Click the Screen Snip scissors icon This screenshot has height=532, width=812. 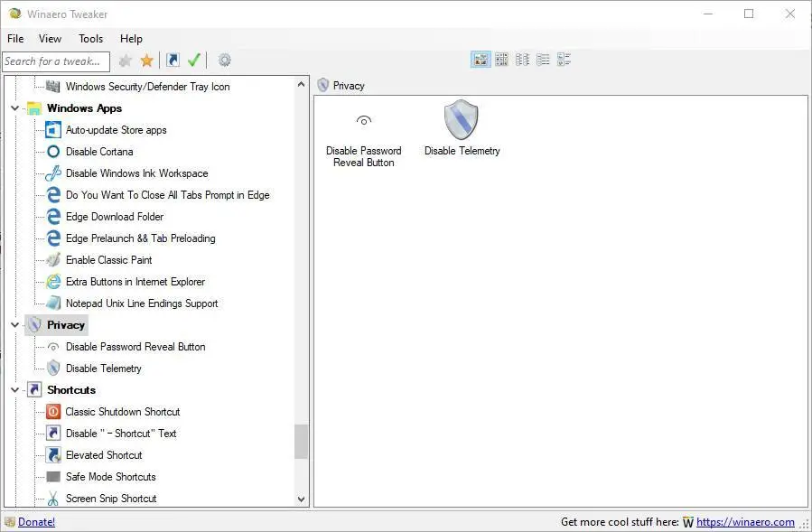point(52,499)
